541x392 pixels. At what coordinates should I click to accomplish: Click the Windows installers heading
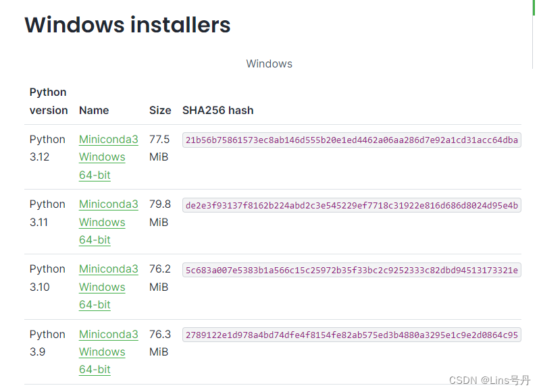pyautogui.click(x=128, y=25)
